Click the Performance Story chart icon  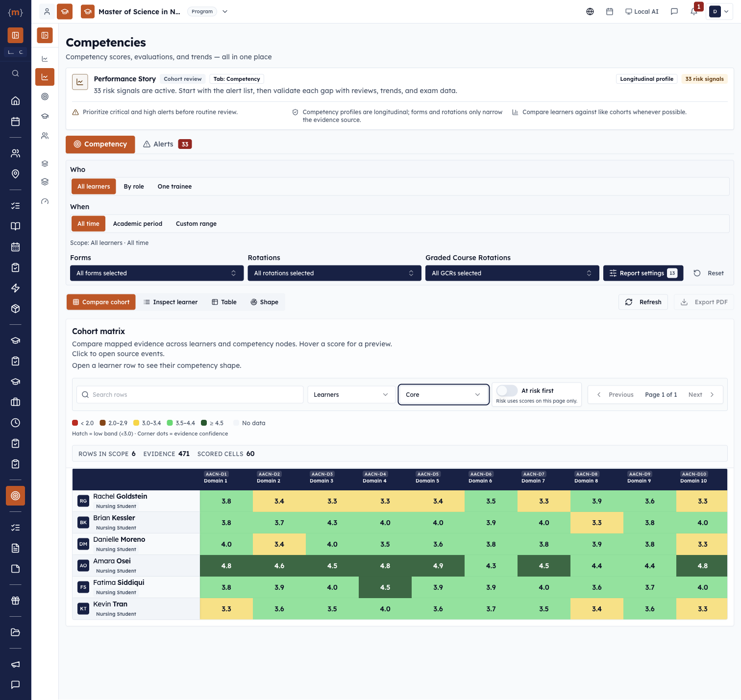(x=80, y=82)
